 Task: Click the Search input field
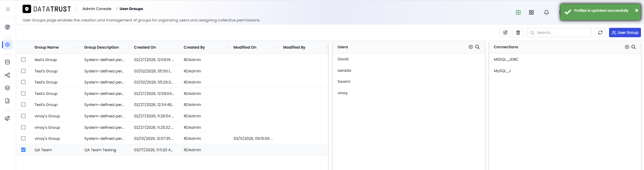click(559, 33)
